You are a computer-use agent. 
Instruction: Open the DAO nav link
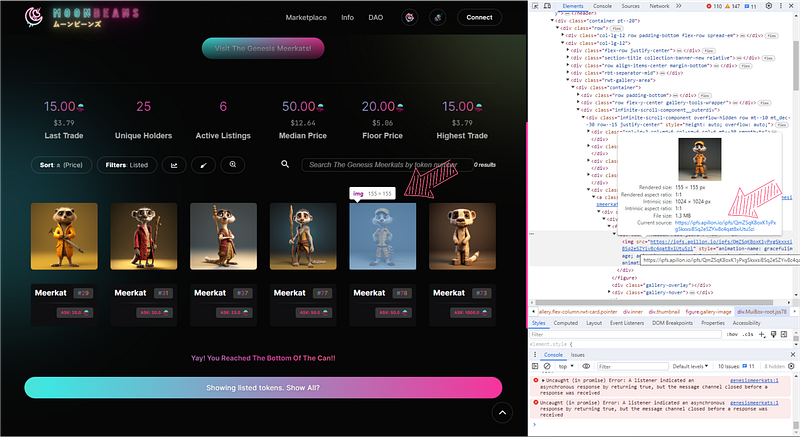376,17
